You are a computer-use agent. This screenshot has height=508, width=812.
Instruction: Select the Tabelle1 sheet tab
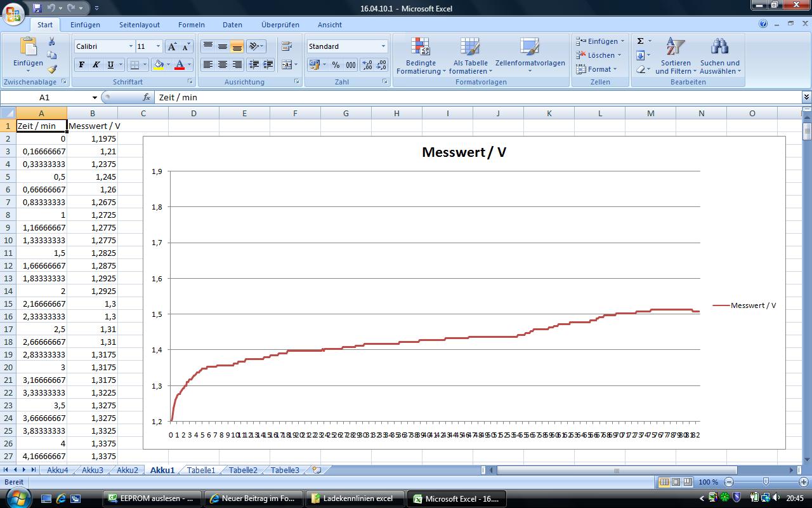(201, 471)
